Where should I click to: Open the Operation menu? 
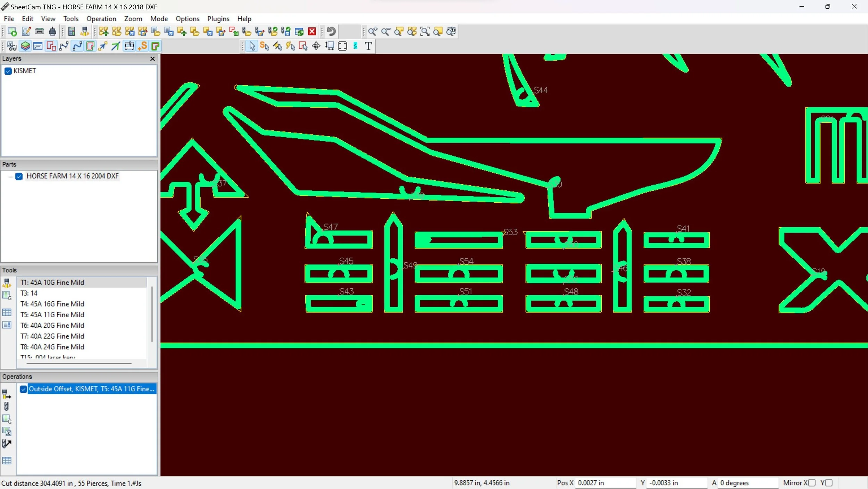point(101,19)
